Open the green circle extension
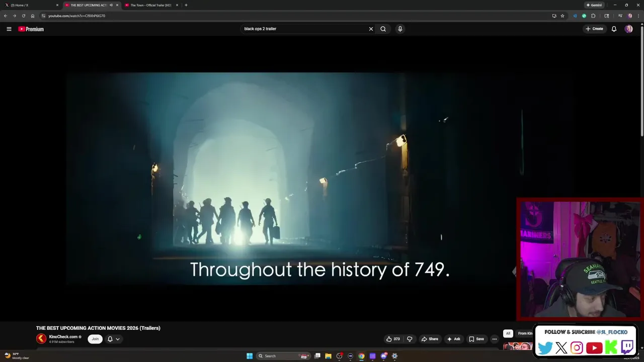644x362 pixels. point(584,16)
